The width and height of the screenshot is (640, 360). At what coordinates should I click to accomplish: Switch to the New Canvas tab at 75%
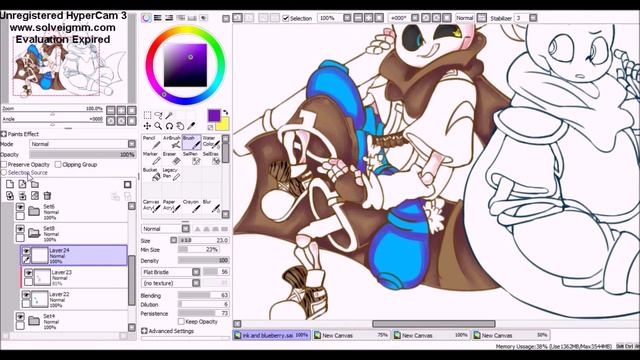click(x=351, y=336)
